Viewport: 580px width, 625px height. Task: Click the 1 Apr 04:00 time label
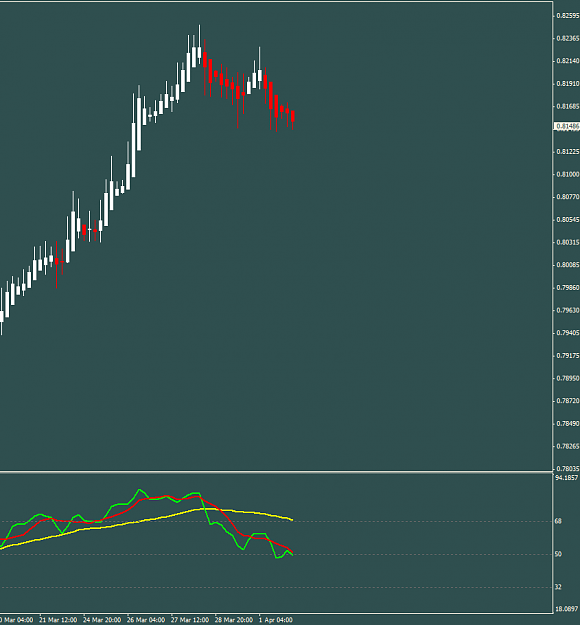click(276, 620)
